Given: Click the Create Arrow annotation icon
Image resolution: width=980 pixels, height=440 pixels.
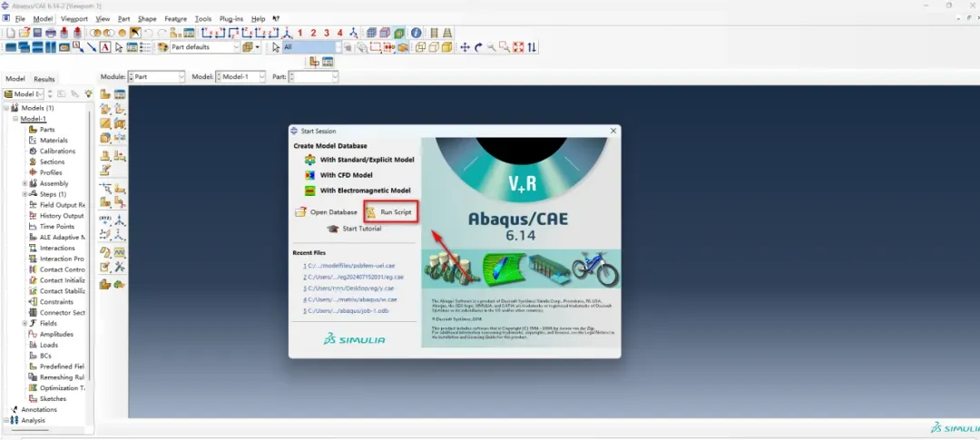Looking at the screenshot, I should pyautogui.click(x=92, y=47).
